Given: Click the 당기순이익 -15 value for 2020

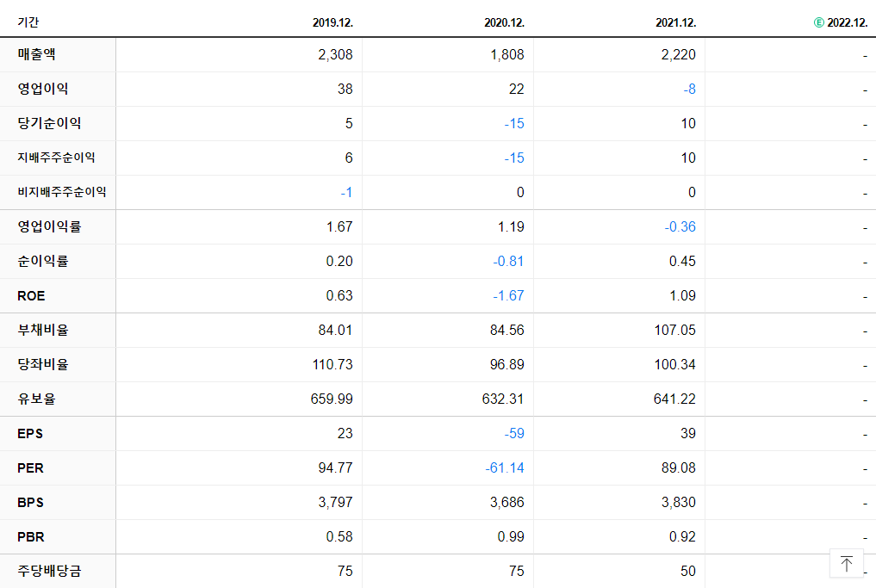Looking at the screenshot, I should 514,124.
